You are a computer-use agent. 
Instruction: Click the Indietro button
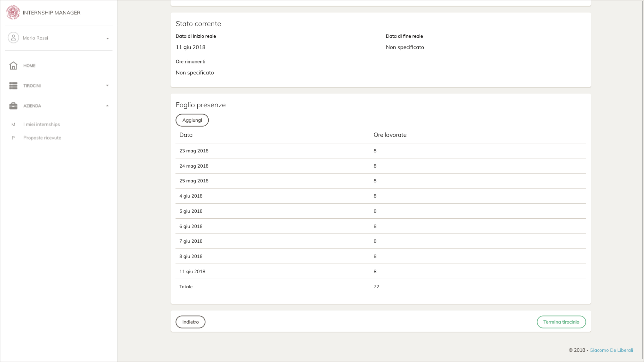(x=191, y=322)
